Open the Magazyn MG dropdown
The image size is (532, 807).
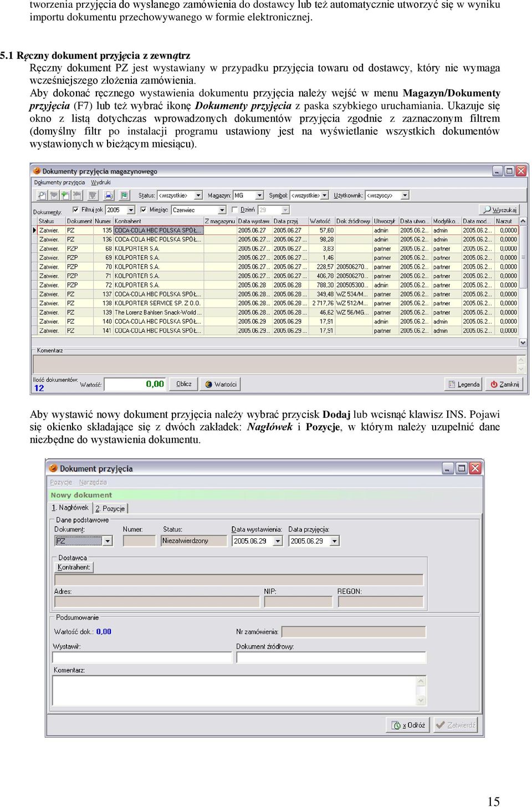pos(259,195)
